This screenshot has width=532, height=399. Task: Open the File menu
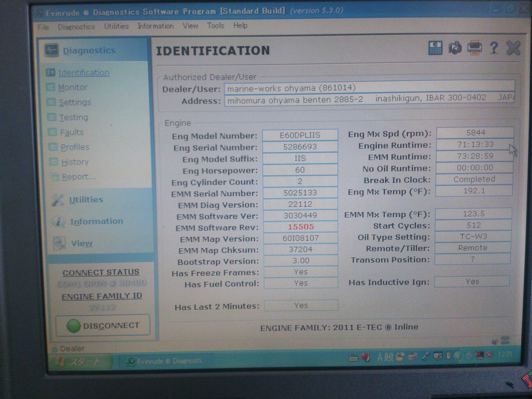click(43, 27)
